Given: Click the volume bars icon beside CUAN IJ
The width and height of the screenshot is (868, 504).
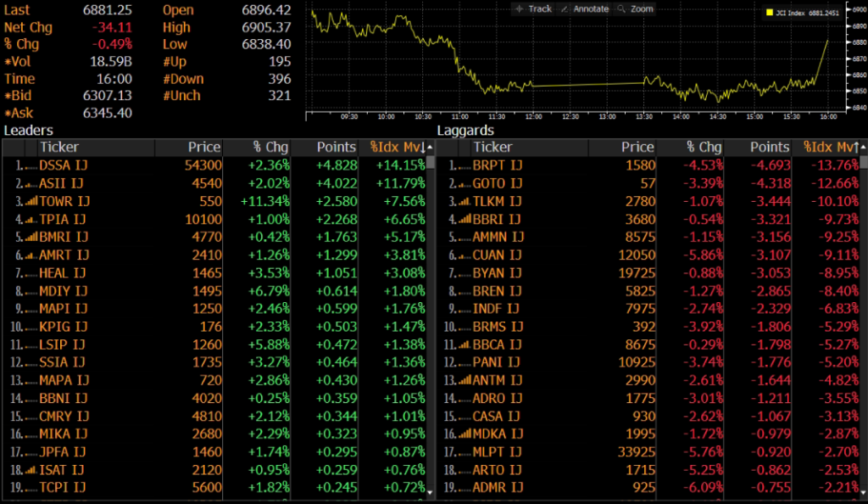Looking at the screenshot, I should 465,256.
